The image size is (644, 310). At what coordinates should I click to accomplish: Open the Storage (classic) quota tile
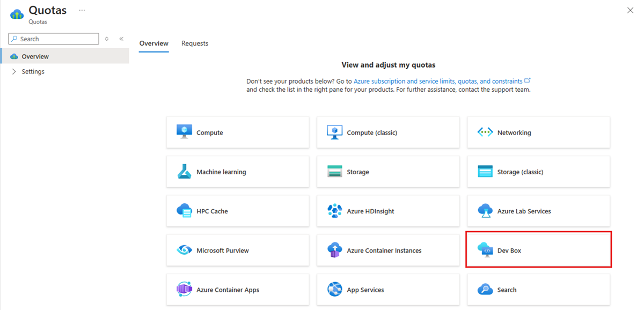coord(538,172)
